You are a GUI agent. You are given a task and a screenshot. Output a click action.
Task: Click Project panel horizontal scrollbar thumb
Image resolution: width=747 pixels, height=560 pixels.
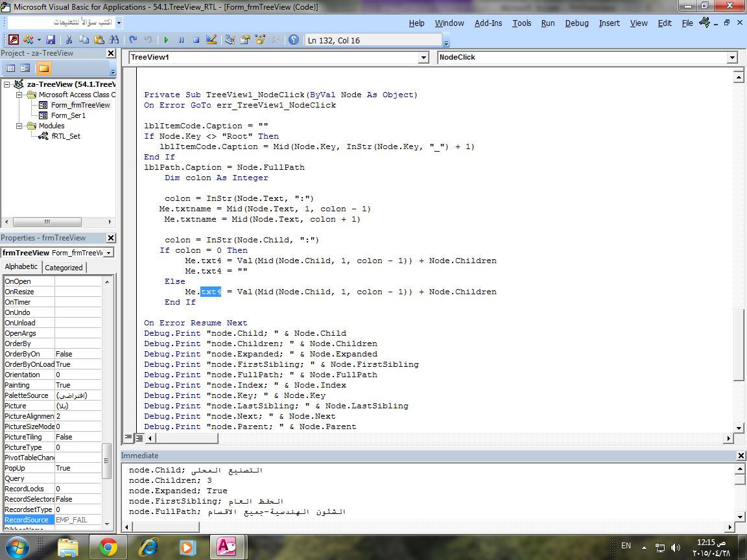(47, 222)
